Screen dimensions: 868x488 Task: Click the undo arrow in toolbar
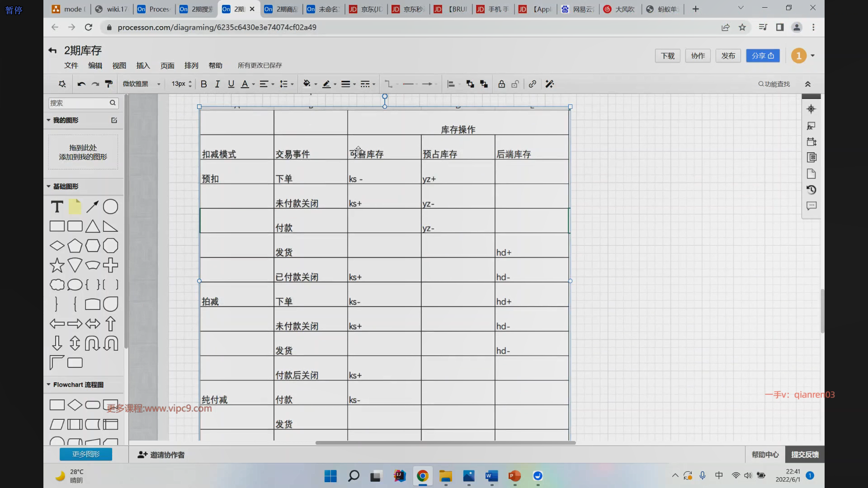point(81,84)
